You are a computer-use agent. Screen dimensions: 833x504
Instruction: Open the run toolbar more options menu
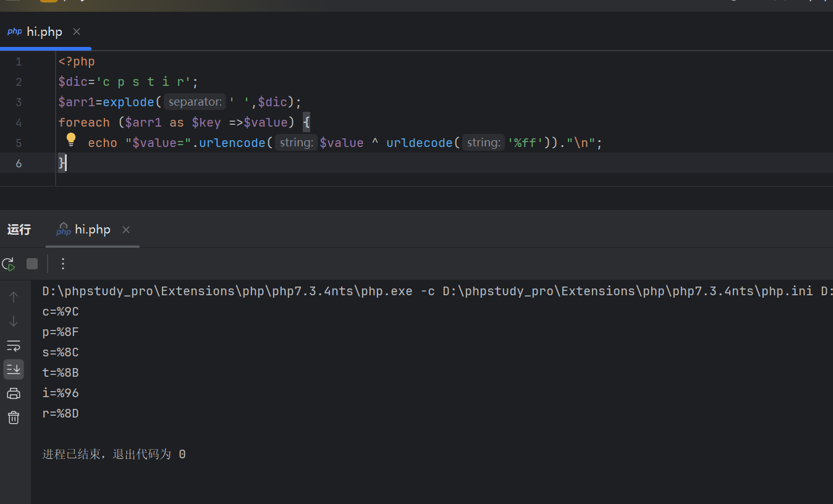62,264
